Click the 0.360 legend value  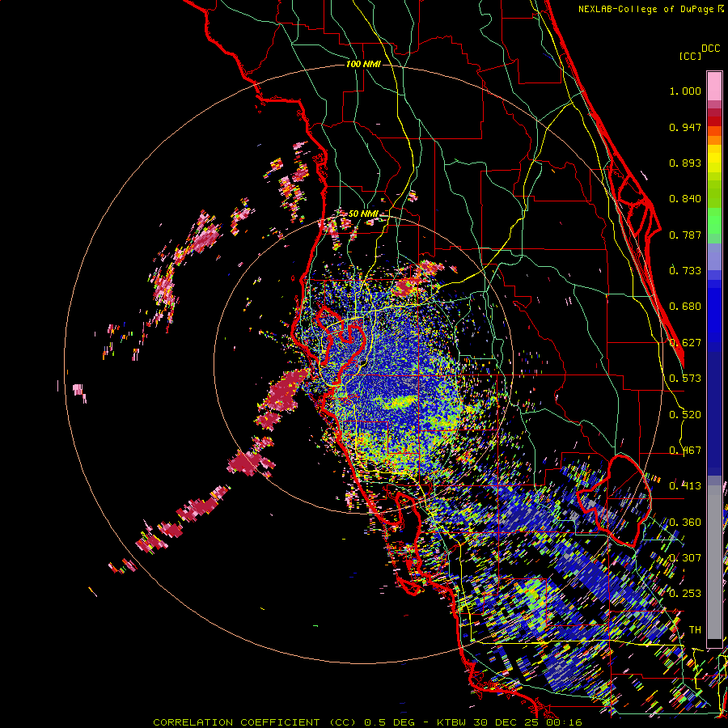tap(685, 523)
